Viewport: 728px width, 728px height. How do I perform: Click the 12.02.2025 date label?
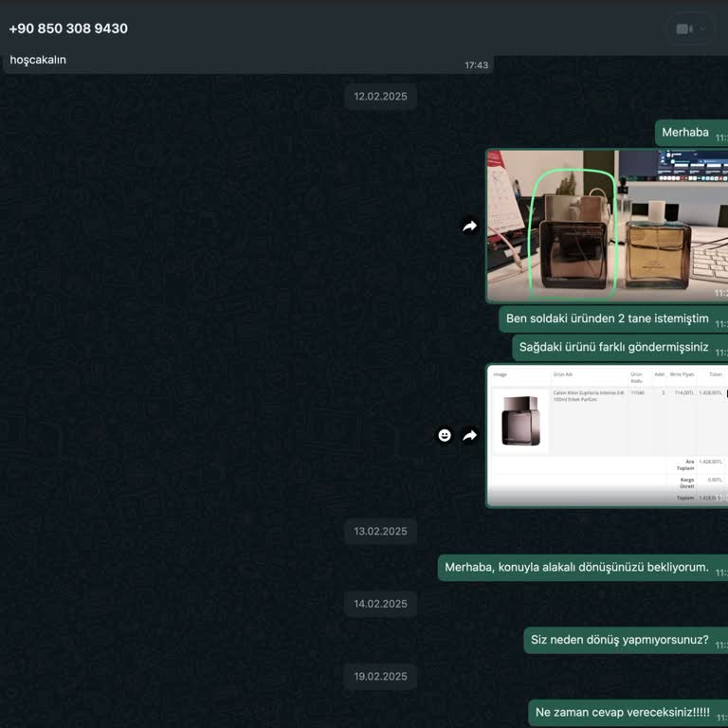tap(380, 97)
